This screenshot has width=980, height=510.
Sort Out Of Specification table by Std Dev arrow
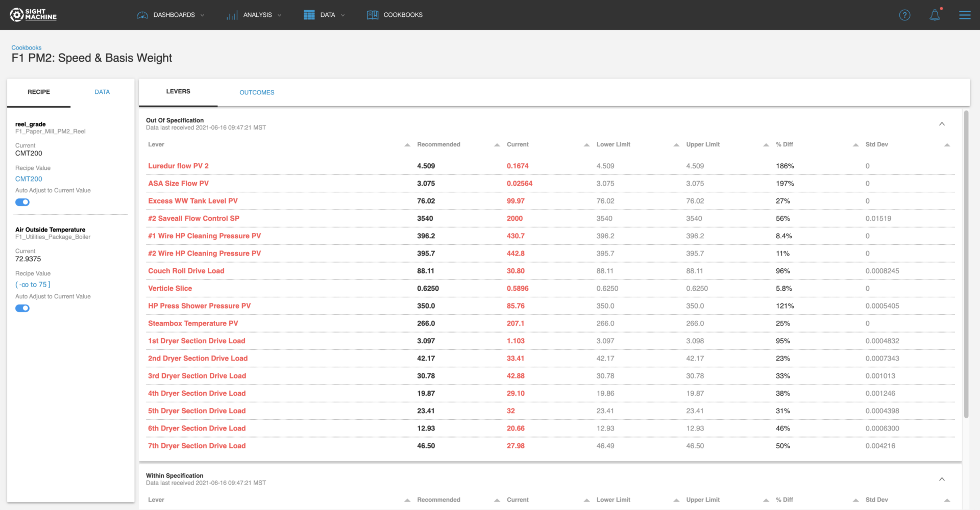coord(947,145)
